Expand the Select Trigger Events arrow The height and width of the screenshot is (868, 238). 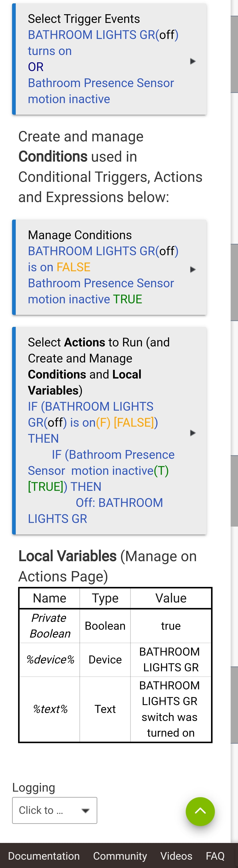click(193, 61)
